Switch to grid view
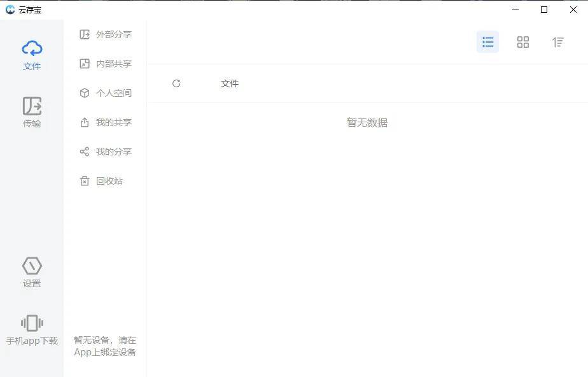The height and width of the screenshot is (377, 588). click(x=522, y=42)
